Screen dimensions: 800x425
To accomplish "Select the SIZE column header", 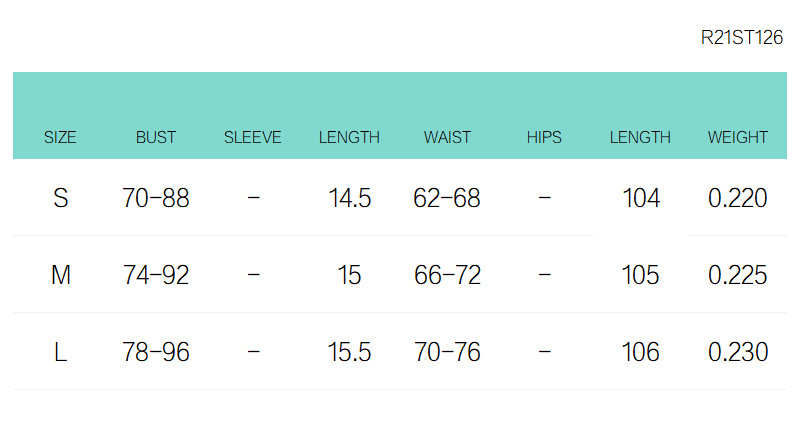I will pos(60,138).
